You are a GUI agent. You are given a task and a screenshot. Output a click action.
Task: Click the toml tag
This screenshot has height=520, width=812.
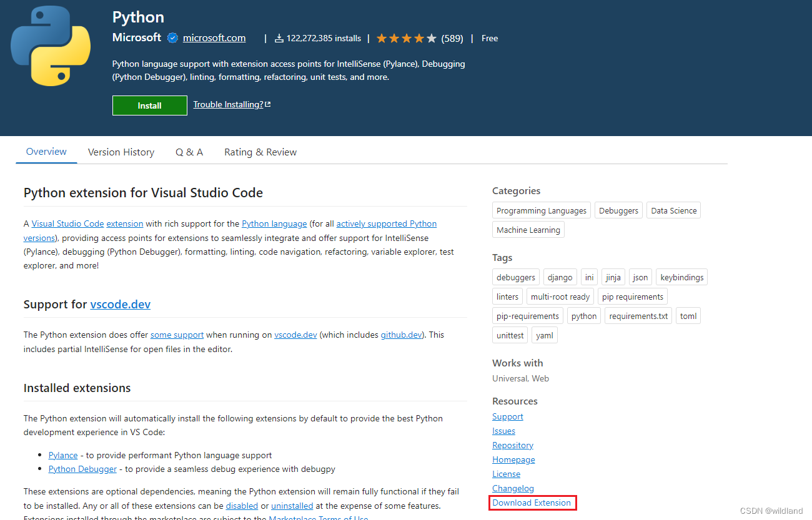(x=688, y=316)
